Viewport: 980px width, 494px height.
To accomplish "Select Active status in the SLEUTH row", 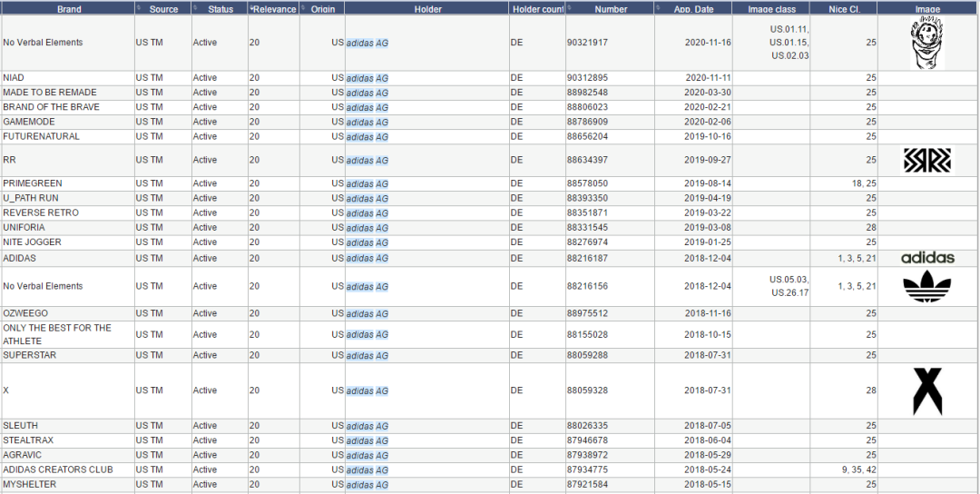I will pyautogui.click(x=204, y=426).
